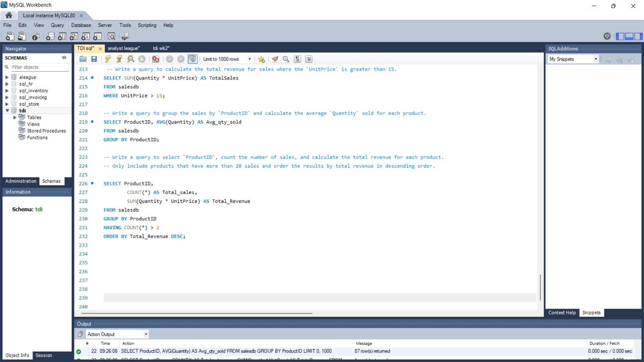This screenshot has height=362, width=644.
Task: Open the Server menu
Action: 105,25
